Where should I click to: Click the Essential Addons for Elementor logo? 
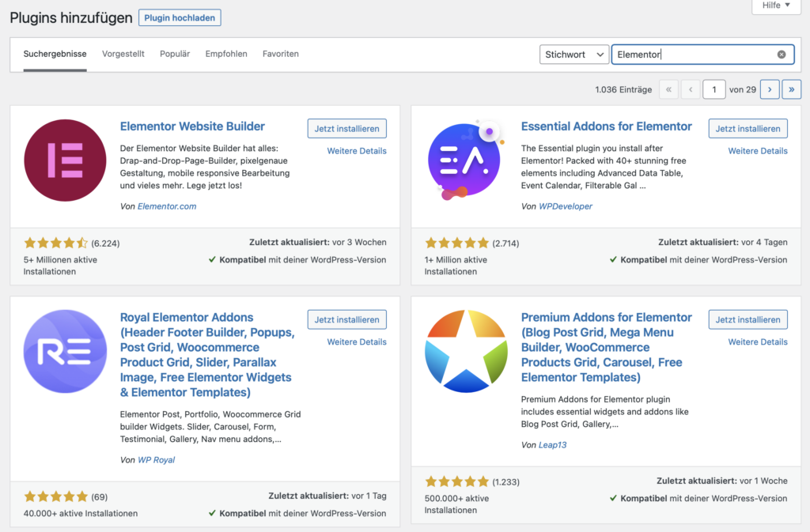click(466, 160)
